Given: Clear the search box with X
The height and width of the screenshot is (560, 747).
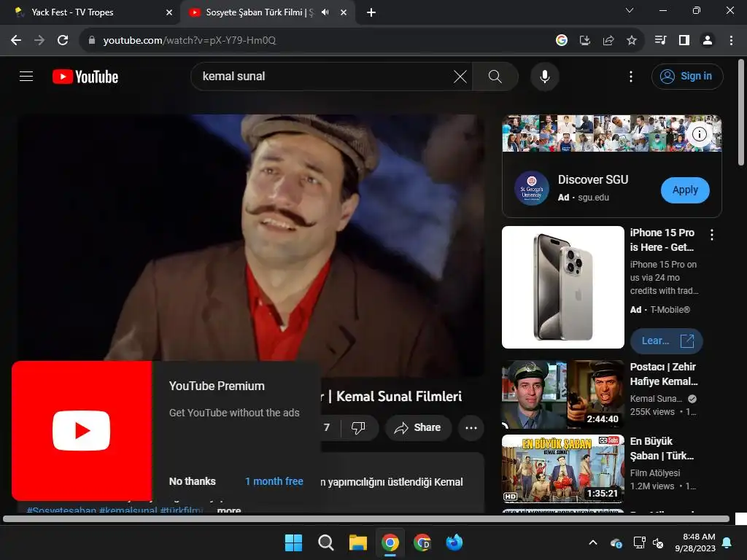Looking at the screenshot, I should tap(460, 76).
